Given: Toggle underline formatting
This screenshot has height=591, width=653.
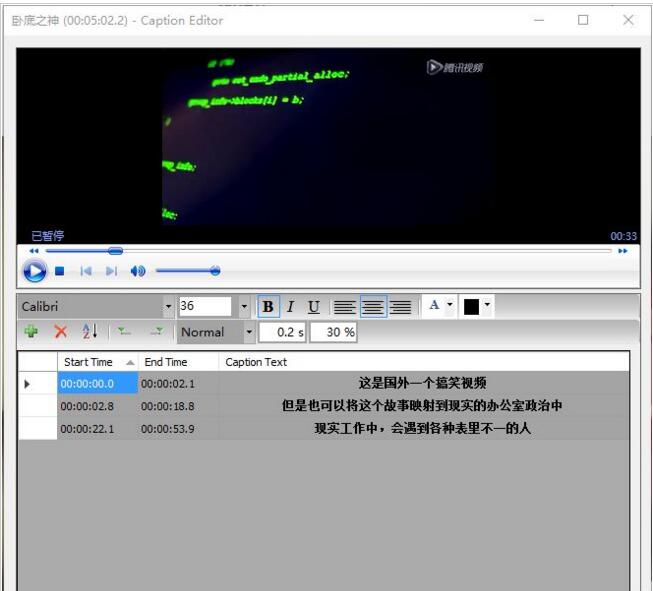Looking at the screenshot, I should tap(314, 307).
